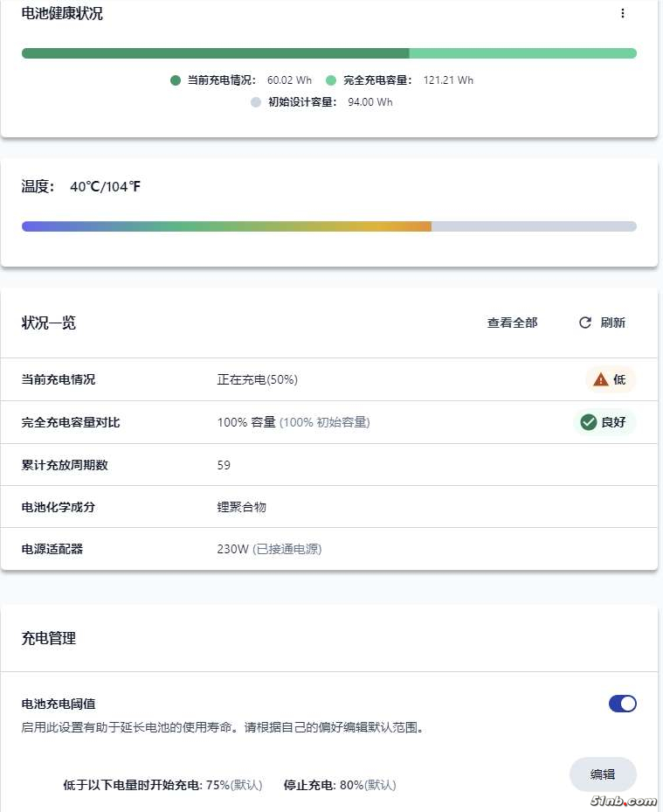This screenshot has height=812, width=663.
Task: Click the orange warning triangle icon
Action: point(600,379)
